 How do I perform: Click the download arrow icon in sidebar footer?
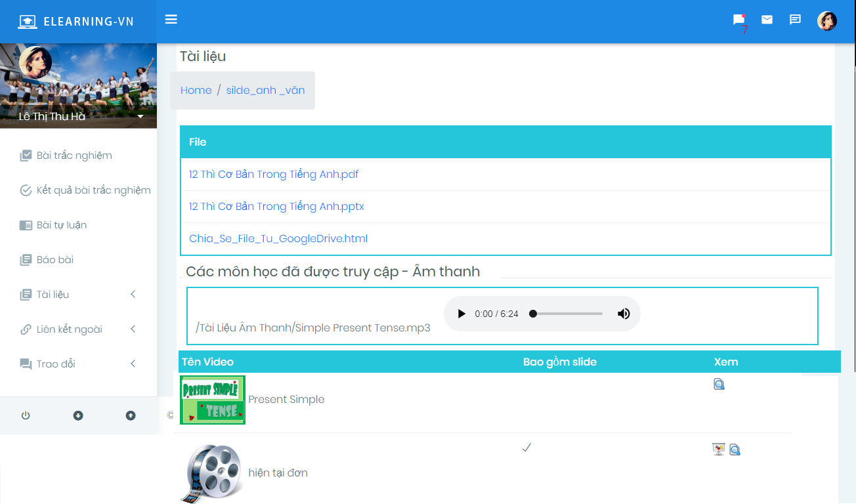click(x=78, y=415)
